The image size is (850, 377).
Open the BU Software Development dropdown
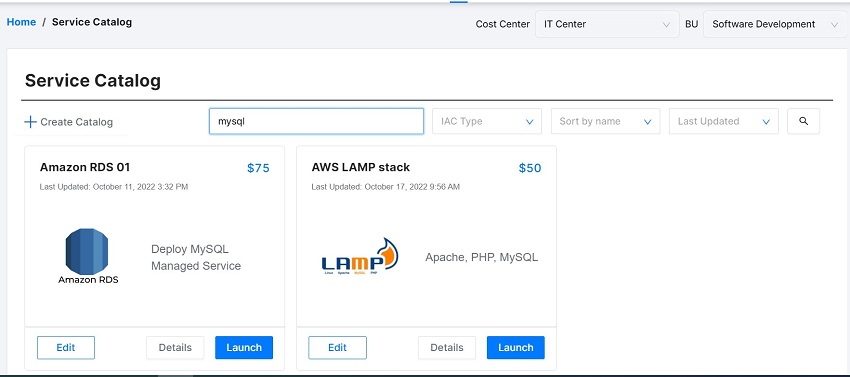775,24
